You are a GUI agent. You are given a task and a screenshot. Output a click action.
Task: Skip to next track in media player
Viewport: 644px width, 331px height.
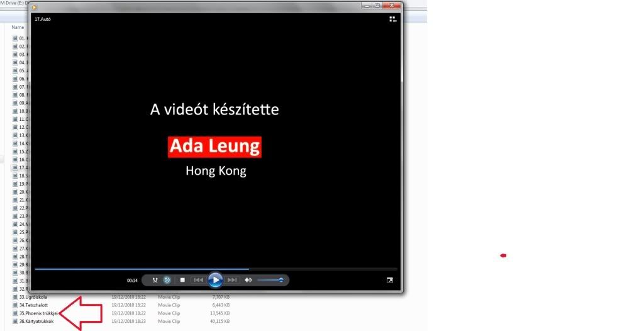tap(232, 280)
